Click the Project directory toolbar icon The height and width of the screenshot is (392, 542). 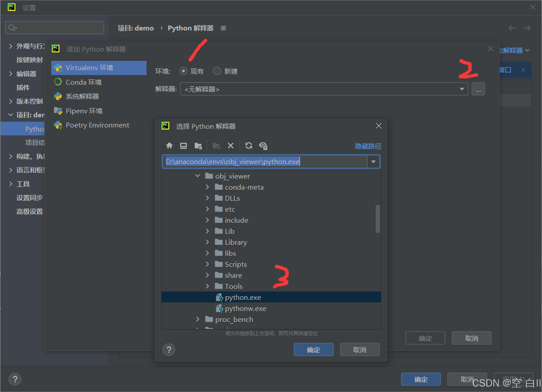(x=198, y=146)
